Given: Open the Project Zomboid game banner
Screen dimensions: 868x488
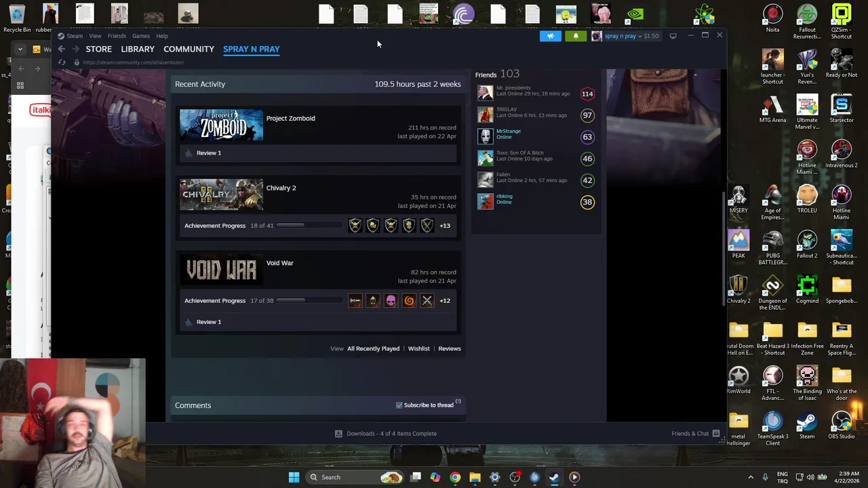Looking at the screenshot, I should click(x=221, y=125).
